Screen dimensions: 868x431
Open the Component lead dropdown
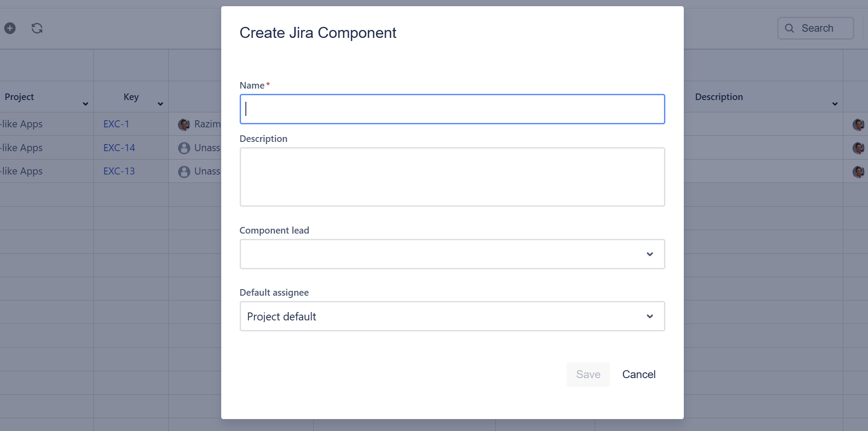(x=452, y=254)
